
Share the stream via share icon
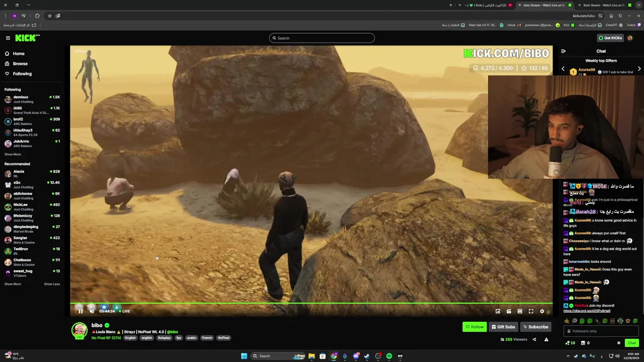click(534, 339)
